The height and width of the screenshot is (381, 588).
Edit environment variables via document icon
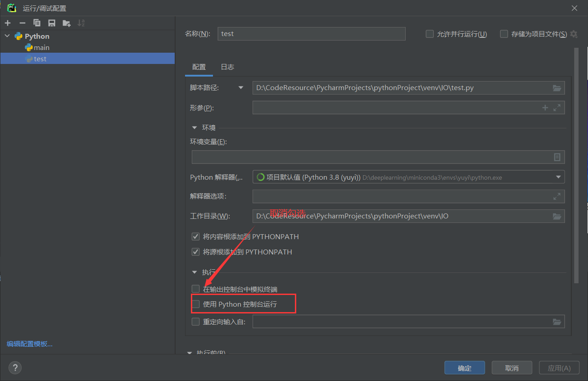557,157
